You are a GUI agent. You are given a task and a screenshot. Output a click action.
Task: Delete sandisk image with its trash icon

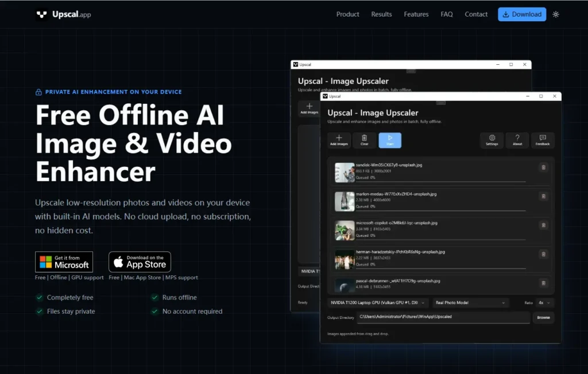543,167
